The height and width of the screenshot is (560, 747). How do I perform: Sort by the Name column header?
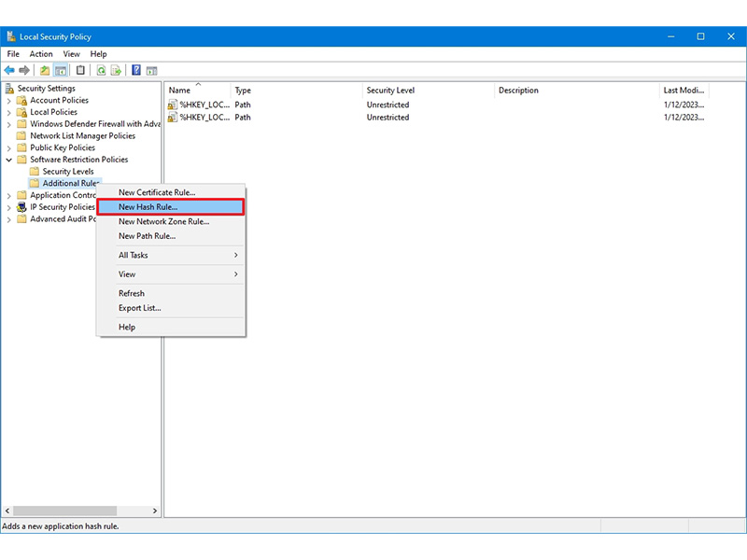click(x=198, y=90)
